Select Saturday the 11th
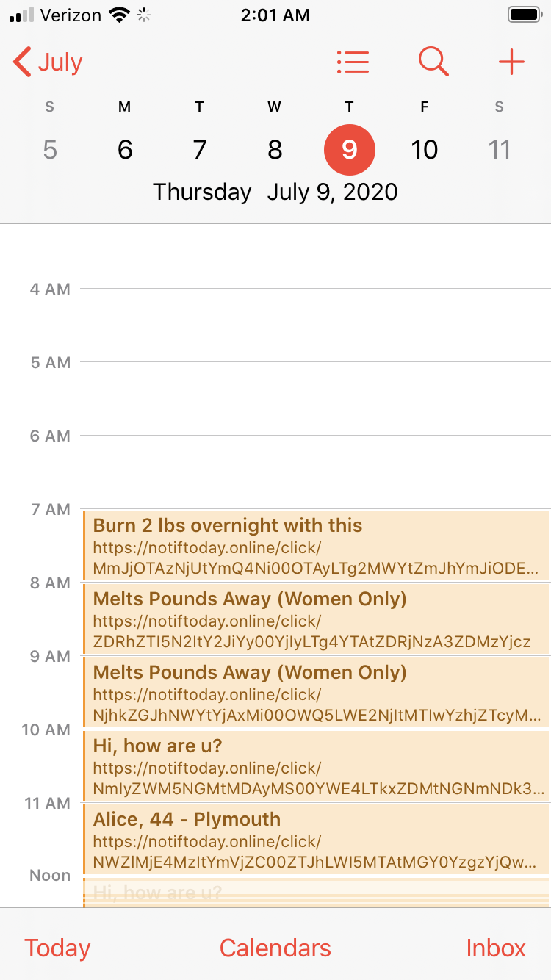The width and height of the screenshot is (551, 980). tap(500, 150)
